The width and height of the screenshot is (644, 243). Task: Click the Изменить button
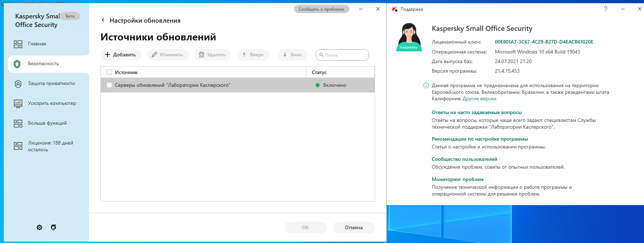coord(168,55)
